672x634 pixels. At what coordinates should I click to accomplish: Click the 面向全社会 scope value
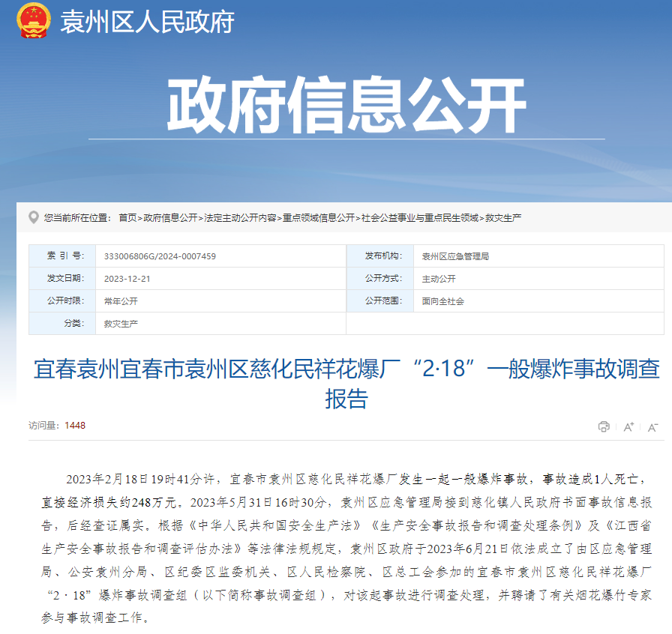tap(442, 301)
